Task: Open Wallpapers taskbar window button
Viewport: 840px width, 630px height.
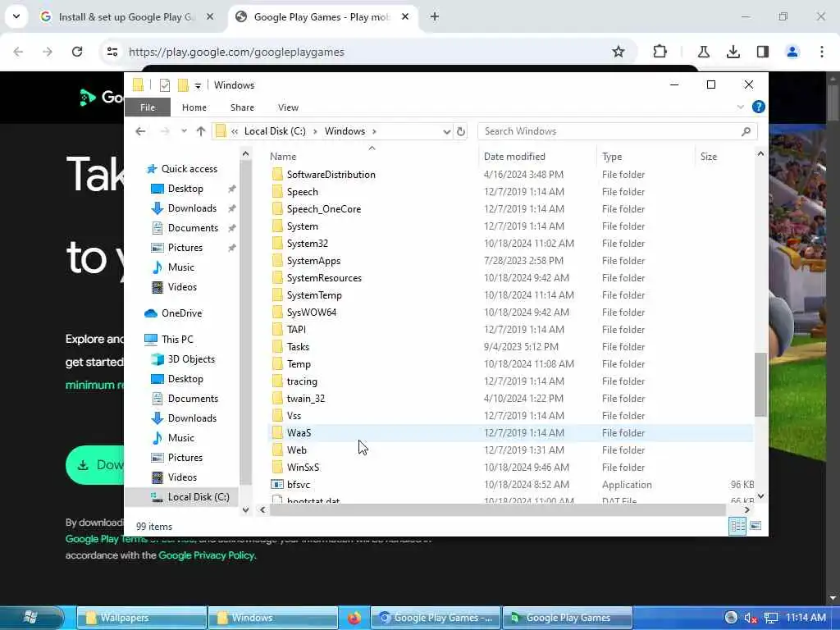Action: pyautogui.click(x=142, y=618)
